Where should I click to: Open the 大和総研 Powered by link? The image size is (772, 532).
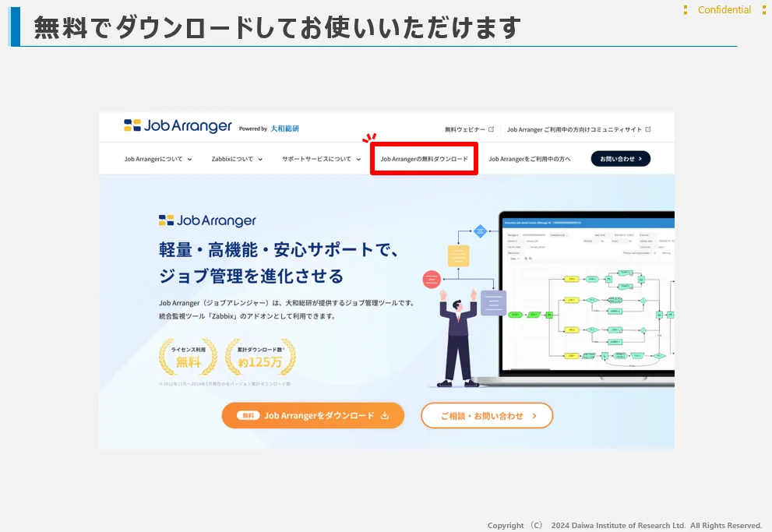(x=284, y=129)
